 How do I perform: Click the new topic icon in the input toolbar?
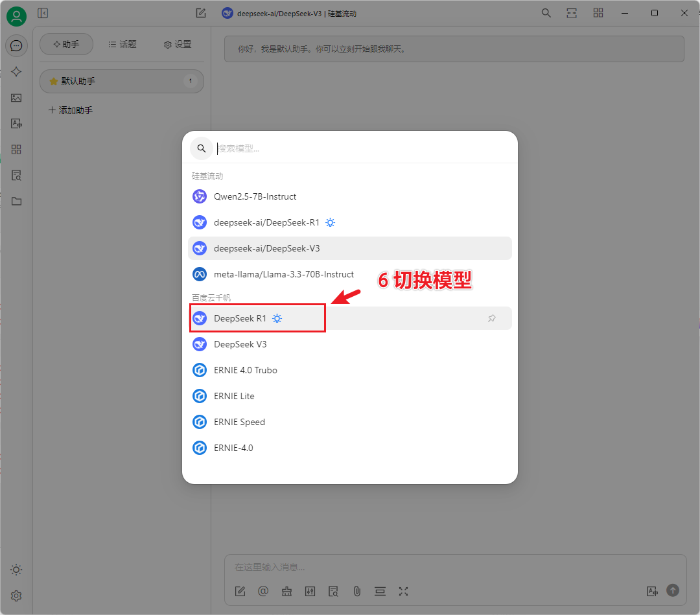click(x=240, y=591)
